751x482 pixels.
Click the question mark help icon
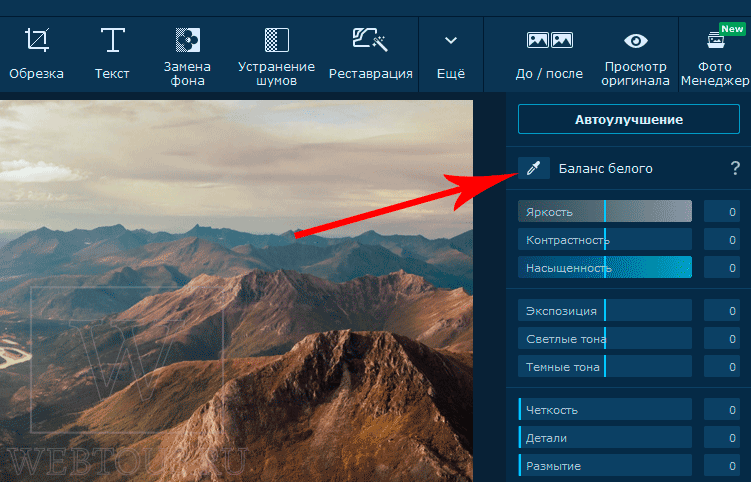(735, 168)
